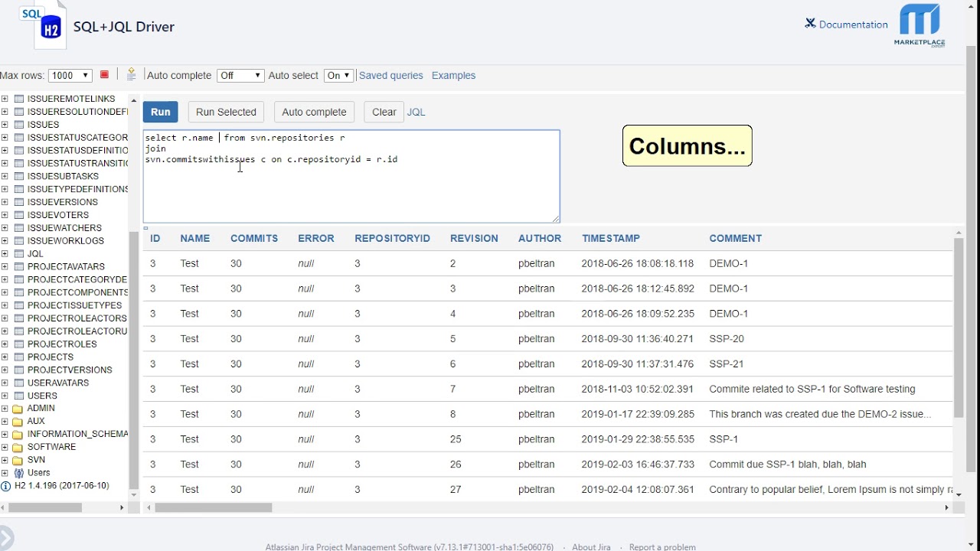Click the 2019-01-29 22:38:55.535 timestamp cell
Viewport: 980px width, 551px height.
coord(638,439)
